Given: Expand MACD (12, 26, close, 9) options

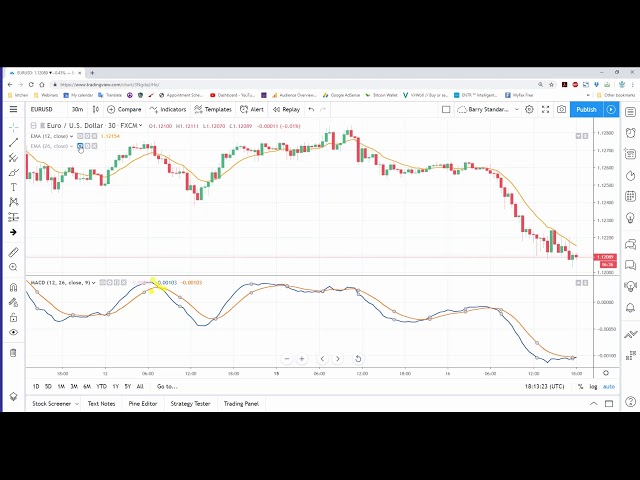Looking at the screenshot, I should click(x=97, y=283).
